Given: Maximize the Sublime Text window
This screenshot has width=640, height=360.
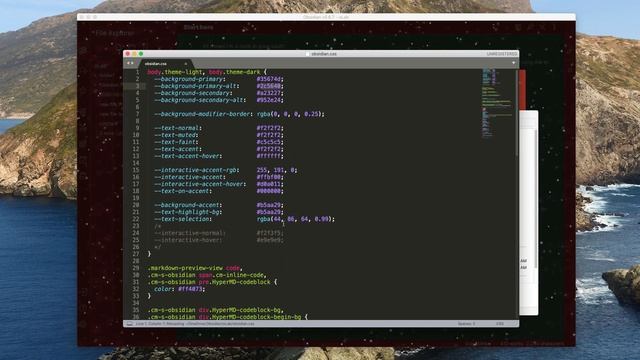Looking at the screenshot, I should [141, 54].
